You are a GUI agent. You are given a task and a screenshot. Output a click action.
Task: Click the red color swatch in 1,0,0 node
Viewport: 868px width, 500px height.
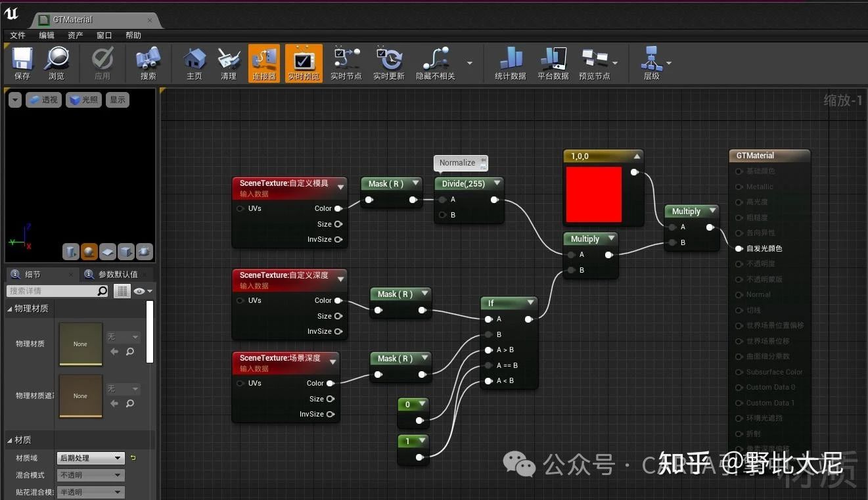(593, 194)
